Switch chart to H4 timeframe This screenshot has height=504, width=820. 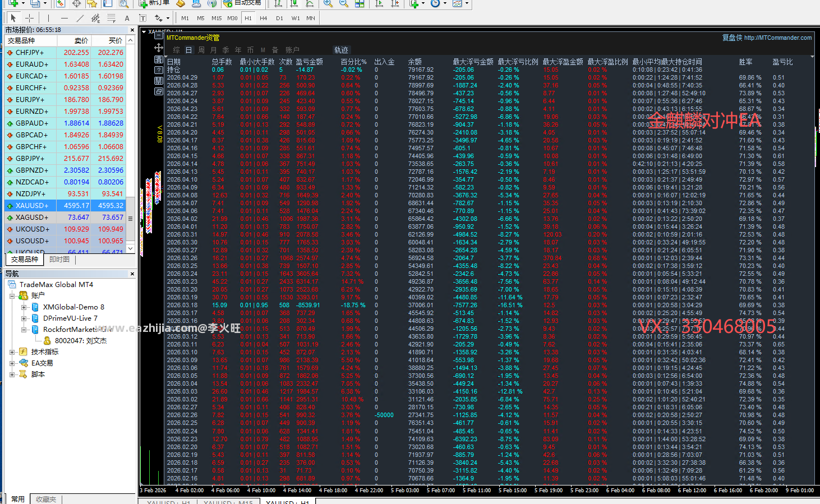pos(264,18)
